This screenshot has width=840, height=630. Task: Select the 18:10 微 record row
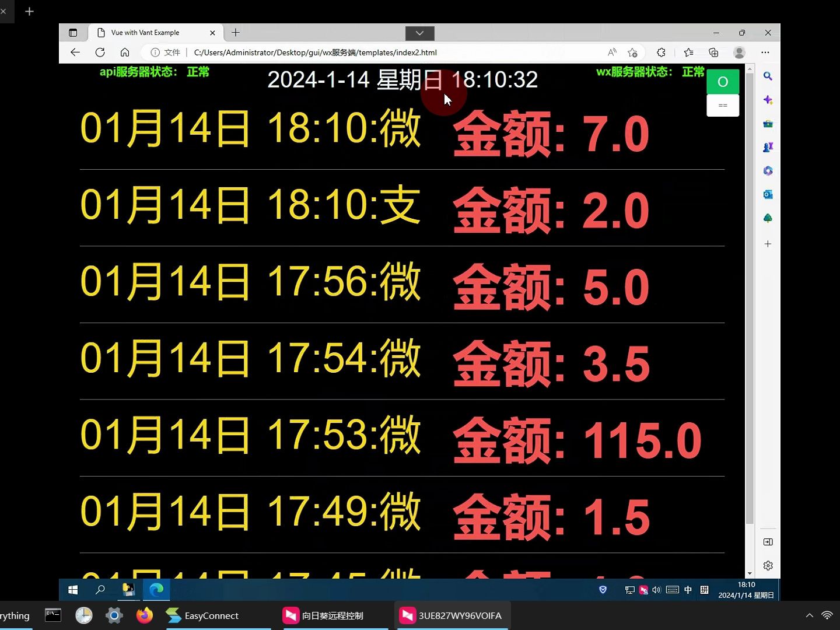(x=402, y=131)
